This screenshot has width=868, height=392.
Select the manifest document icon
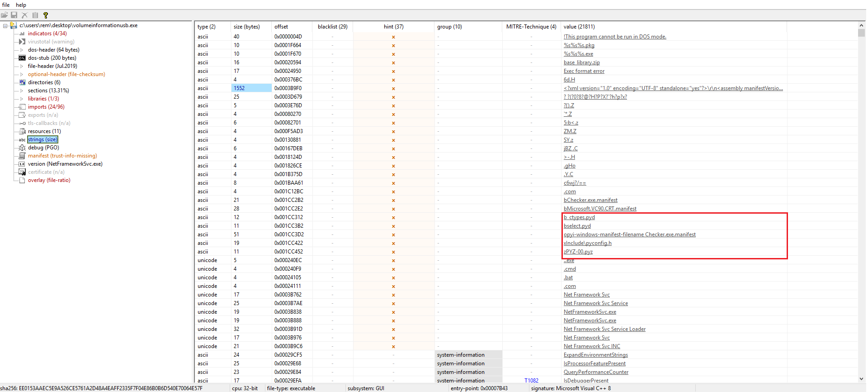[22, 156]
